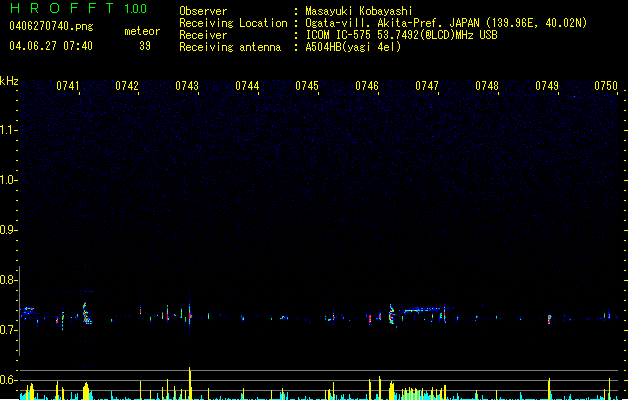Click the observer name Masayuki Kobayashi

tap(359, 11)
